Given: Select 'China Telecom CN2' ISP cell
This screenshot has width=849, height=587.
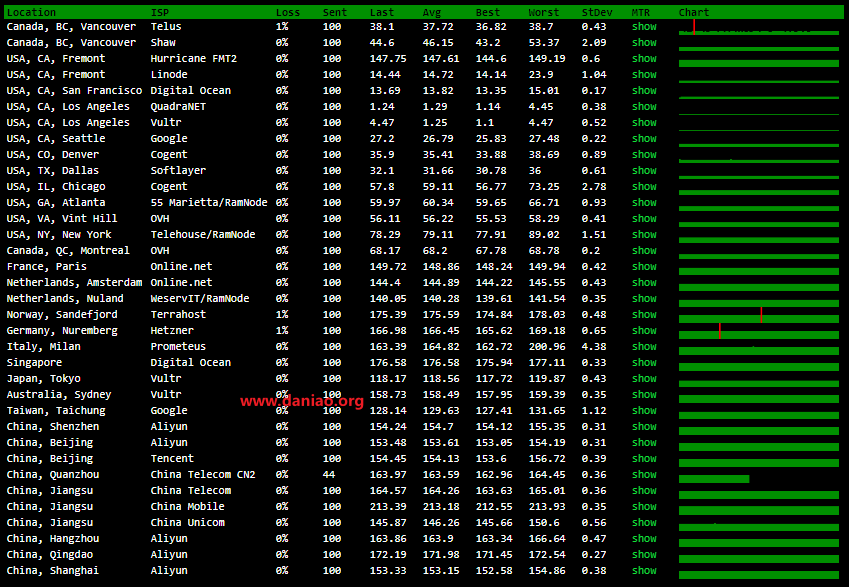Looking at the screenshot, I should pyautogui.click(x=203, y=474).
